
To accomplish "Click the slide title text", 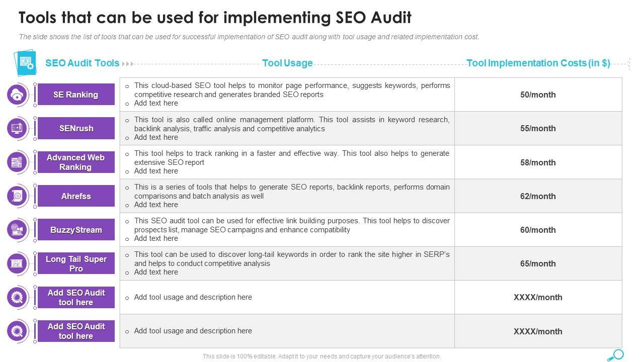I will point(215,18).
